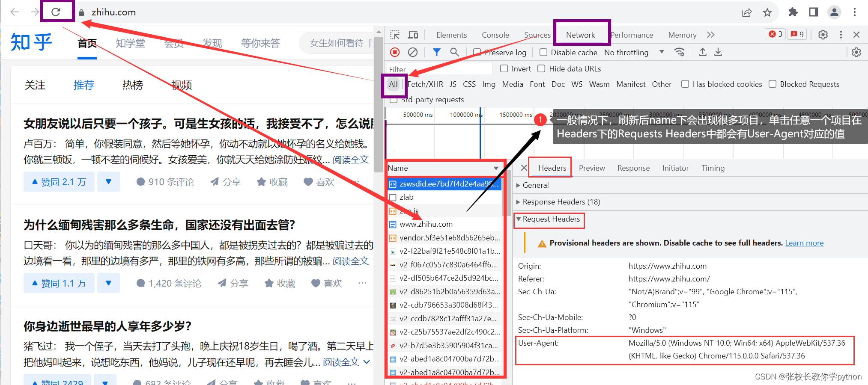Activate inspect element picker in DevTools
Screen dimensions: 868x385
[395, 35]
